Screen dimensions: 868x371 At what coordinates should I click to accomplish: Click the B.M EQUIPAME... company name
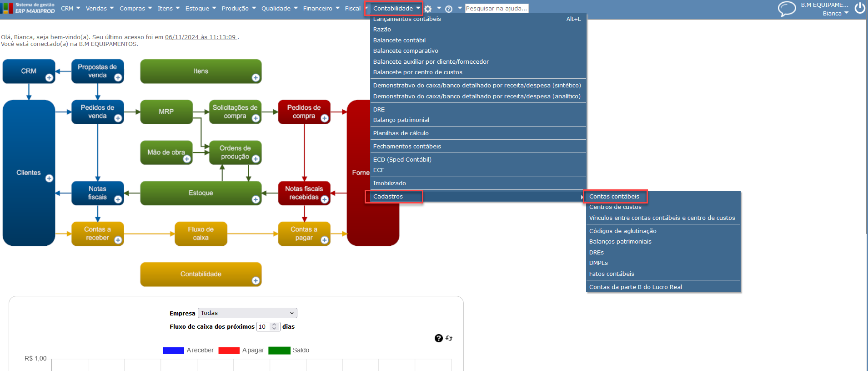pyautogui.click(x=824, y=5)
